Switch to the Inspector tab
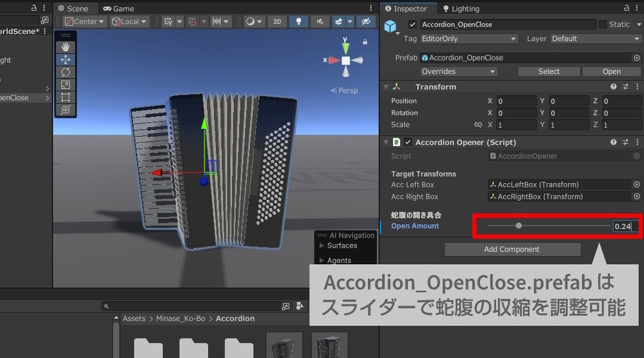Viewport: 644px width, 358px height. click(x=406, y=8)
